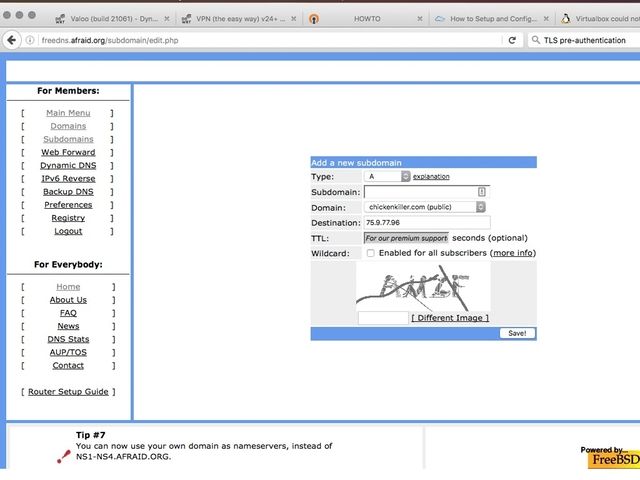
Task: Click the Logout link
Action: coord(68,231)
